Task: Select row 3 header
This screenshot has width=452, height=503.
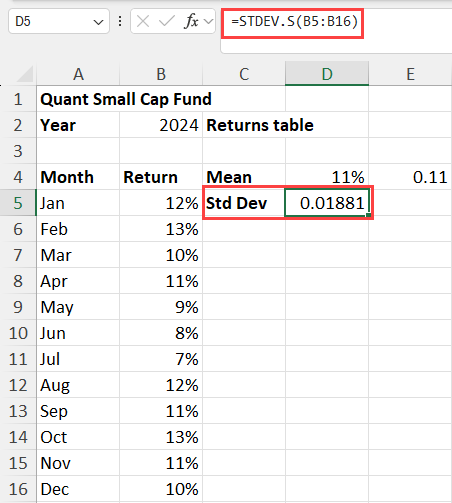Action: pos(18,151)
